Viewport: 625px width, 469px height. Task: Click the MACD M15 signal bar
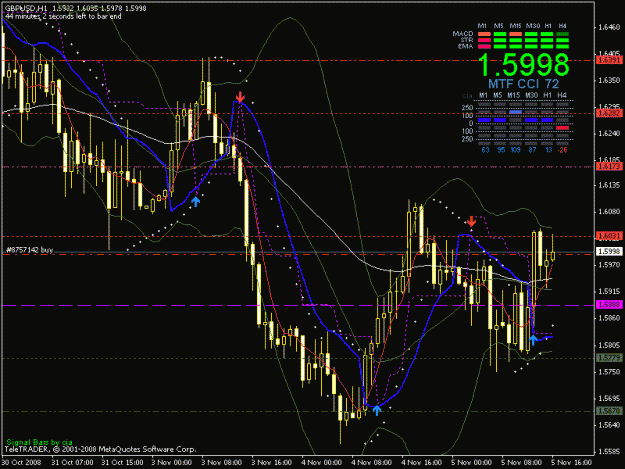coord(515,34)
